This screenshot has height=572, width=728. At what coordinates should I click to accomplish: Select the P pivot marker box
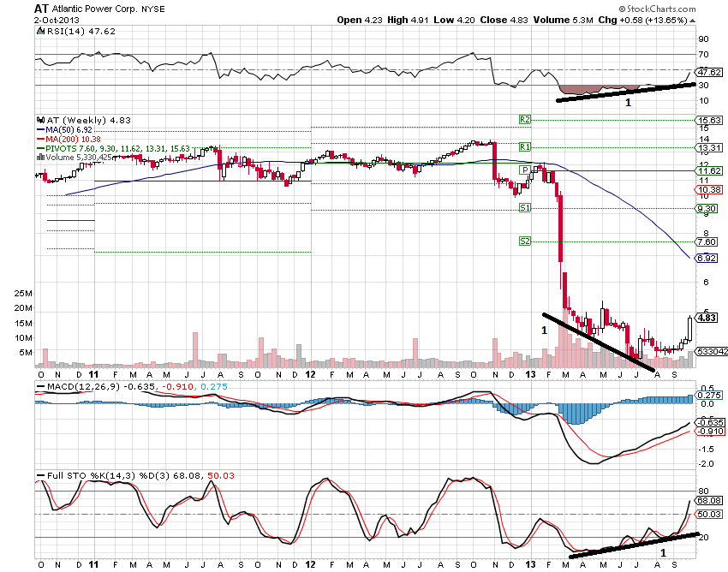(525, 170)
